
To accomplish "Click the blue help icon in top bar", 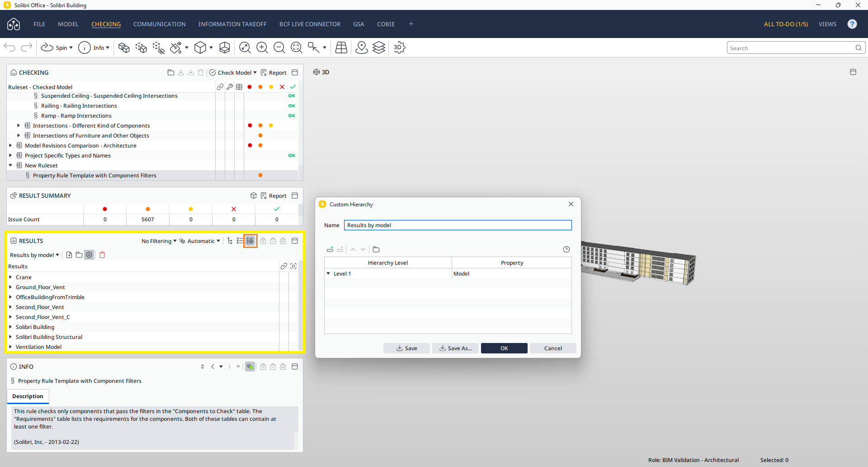I will point(852,24).
